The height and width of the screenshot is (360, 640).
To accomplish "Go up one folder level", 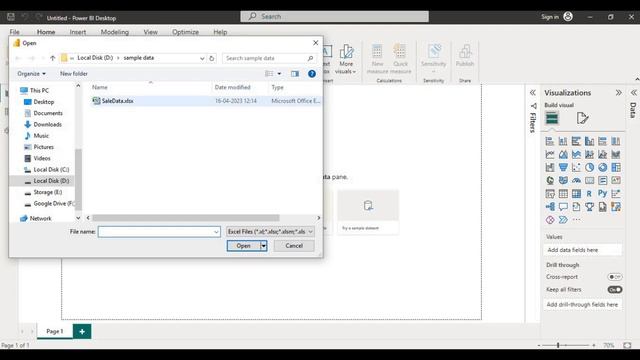I will click(53, 58).
